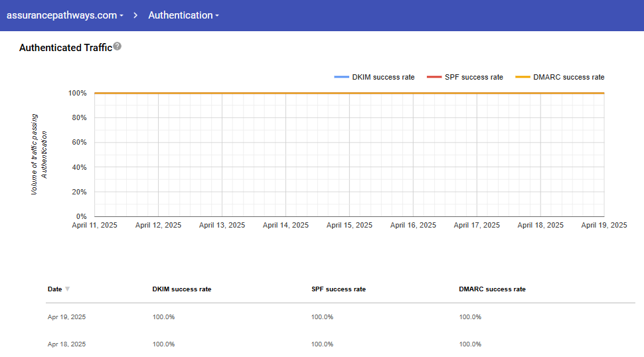Click the April 15, 2025 x-axis label
This screenshot has height=357, width=644.
point(349,226)
